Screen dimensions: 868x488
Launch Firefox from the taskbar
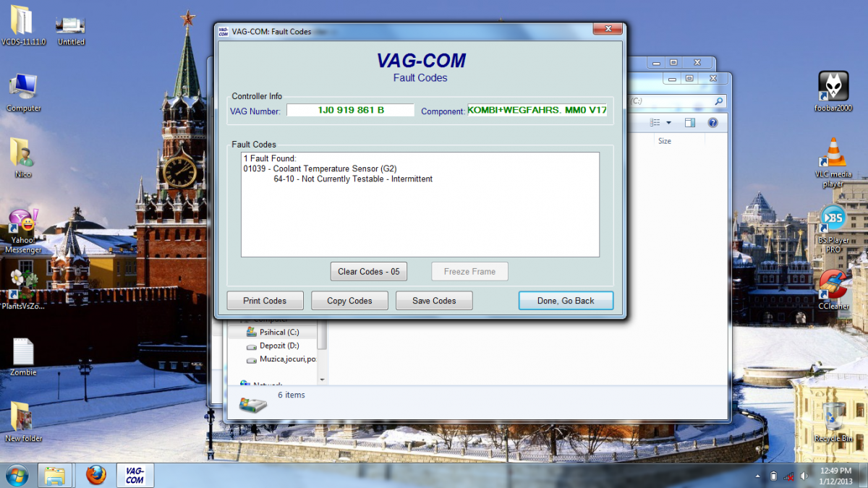(x=95, y=475)
